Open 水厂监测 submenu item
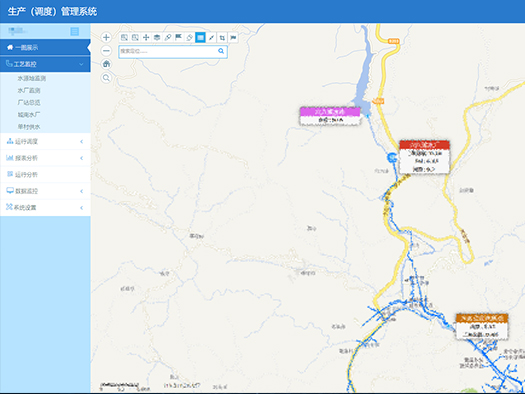Viewport: 525px width, 394px height. (29, 90)
